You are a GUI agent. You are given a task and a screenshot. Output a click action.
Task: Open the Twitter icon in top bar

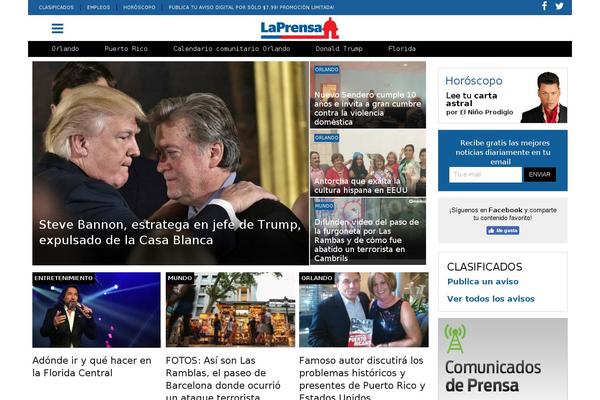pos(559,6)
